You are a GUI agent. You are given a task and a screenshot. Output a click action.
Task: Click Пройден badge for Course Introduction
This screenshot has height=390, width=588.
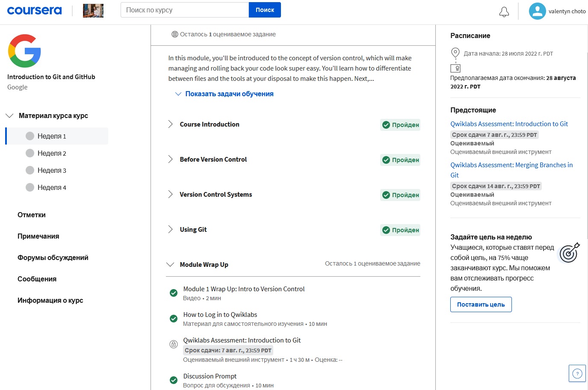(x=400, y=125)
